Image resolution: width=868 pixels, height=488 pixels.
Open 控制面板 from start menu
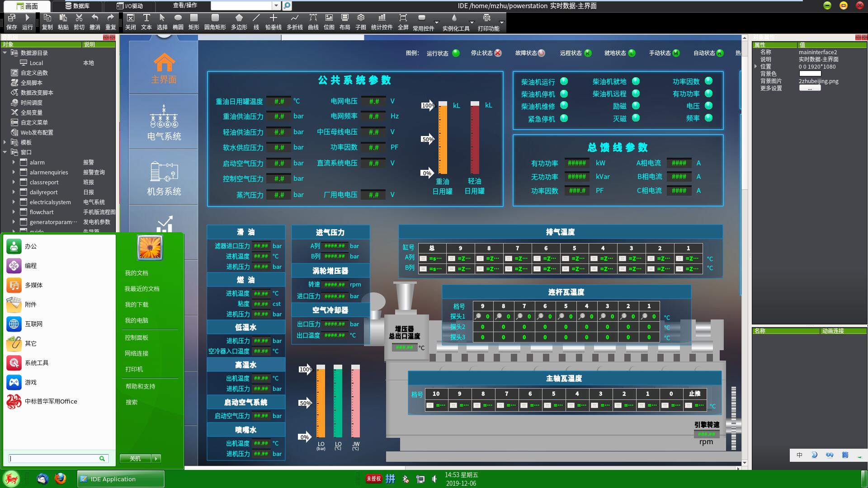coord(137,338)
